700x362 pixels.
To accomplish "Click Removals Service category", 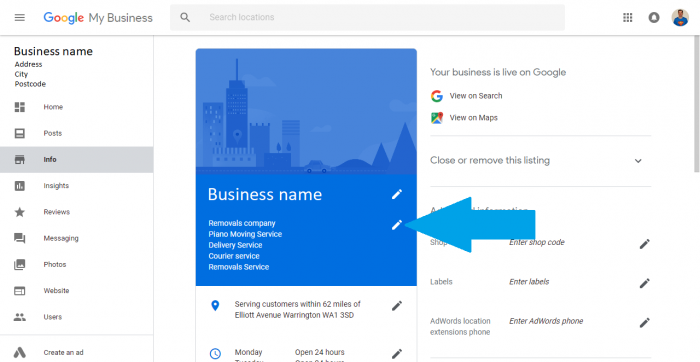I will point(238,267).
